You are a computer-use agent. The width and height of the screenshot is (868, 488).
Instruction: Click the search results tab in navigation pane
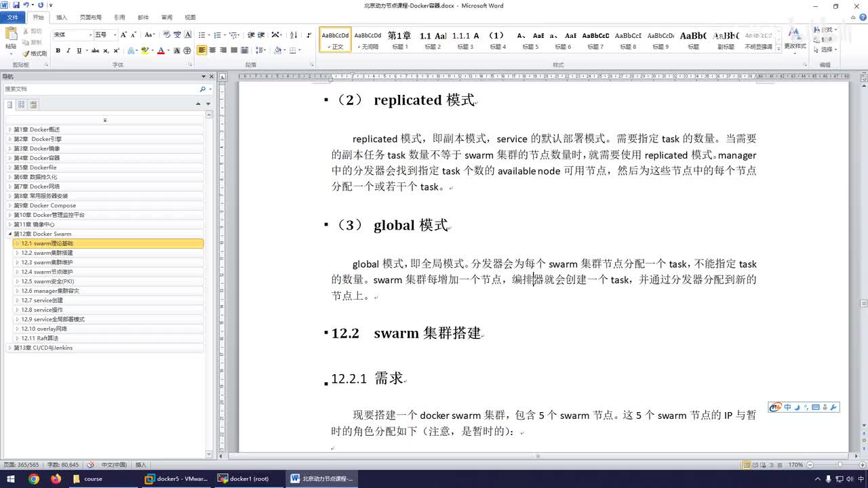33,104
